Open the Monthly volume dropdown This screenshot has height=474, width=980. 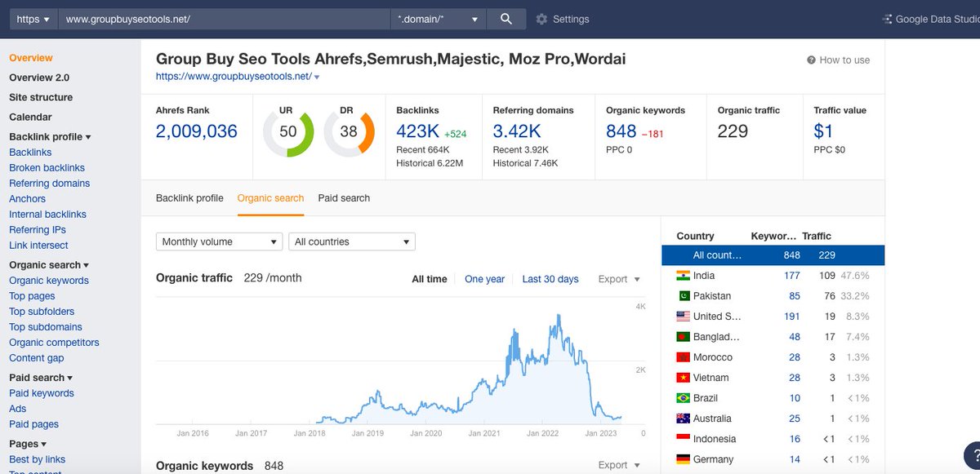pos(219,241)
